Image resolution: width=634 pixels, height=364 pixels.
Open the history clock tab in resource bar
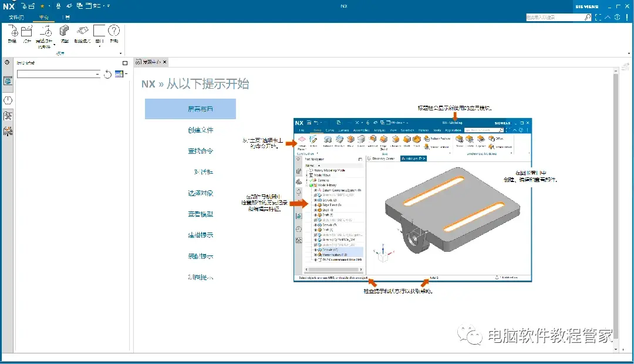pos(8,100)
